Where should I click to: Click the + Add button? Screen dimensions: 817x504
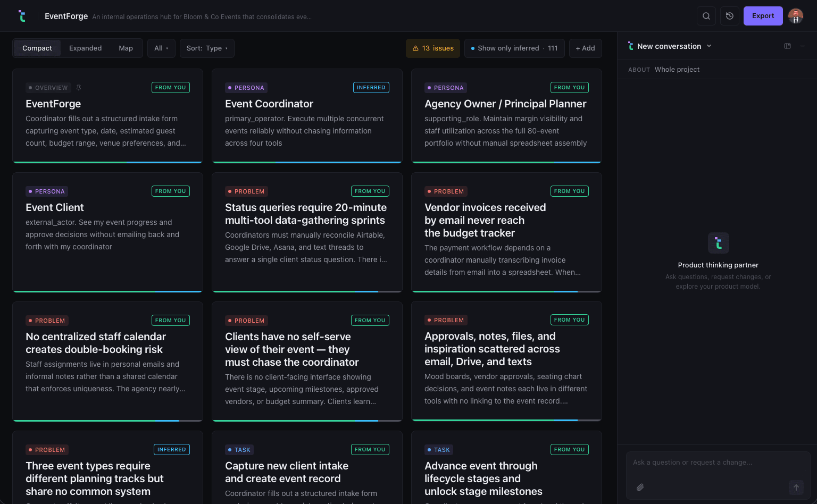(586, 48)
